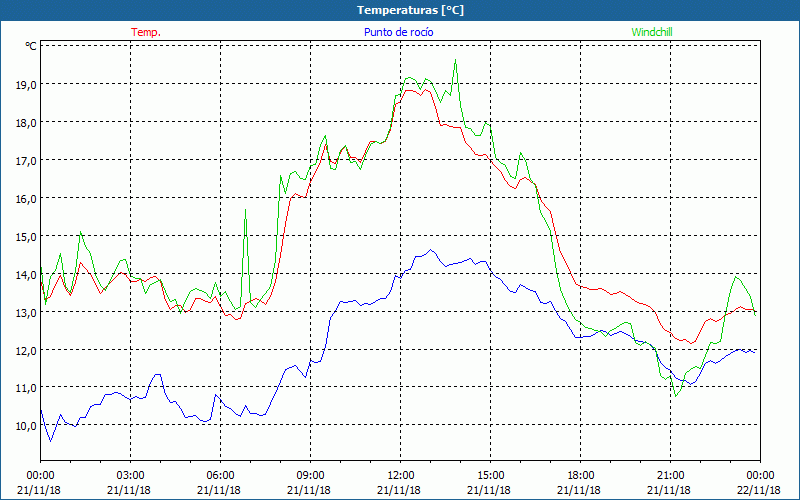
Task: Select the red 'Temp.' legend label
Action: pos(146,32)
